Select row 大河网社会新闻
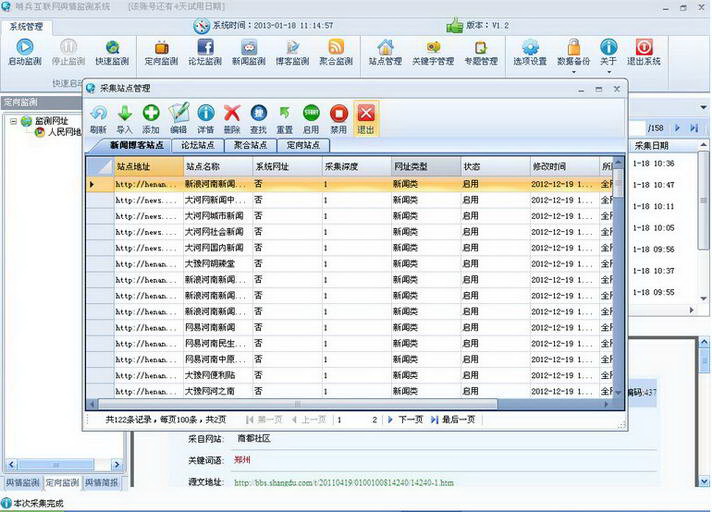 click(350, 232)
